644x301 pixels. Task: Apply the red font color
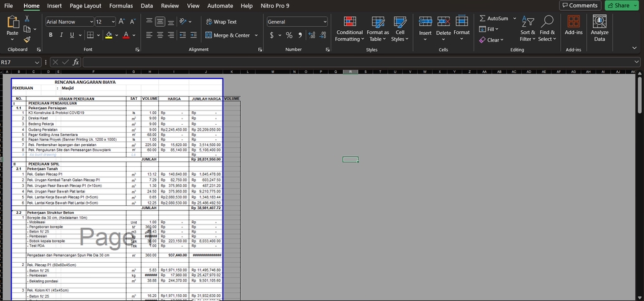point(127,36)
